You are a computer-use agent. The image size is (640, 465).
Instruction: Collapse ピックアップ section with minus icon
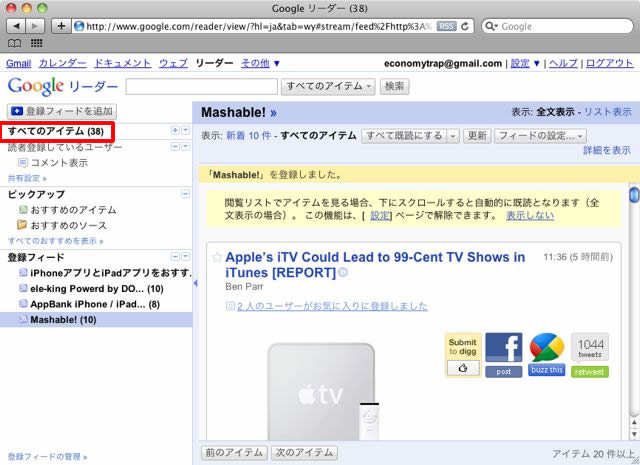point(185,194)
